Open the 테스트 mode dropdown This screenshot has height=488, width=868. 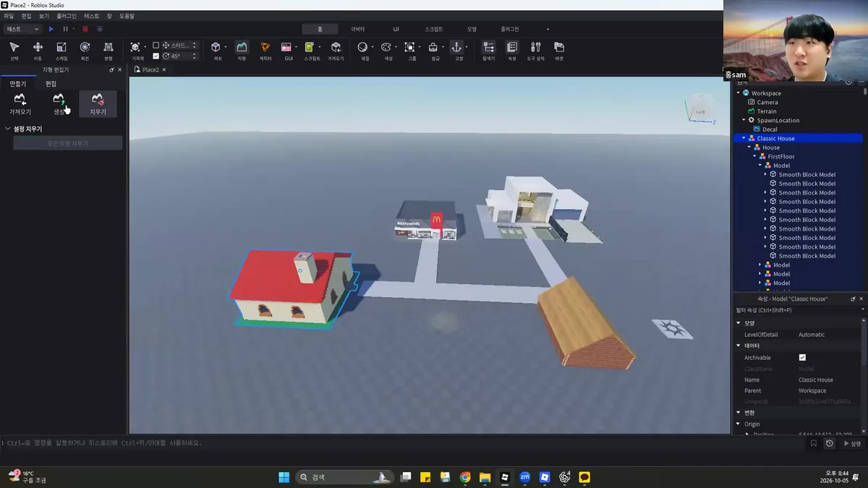click(22, 29)
